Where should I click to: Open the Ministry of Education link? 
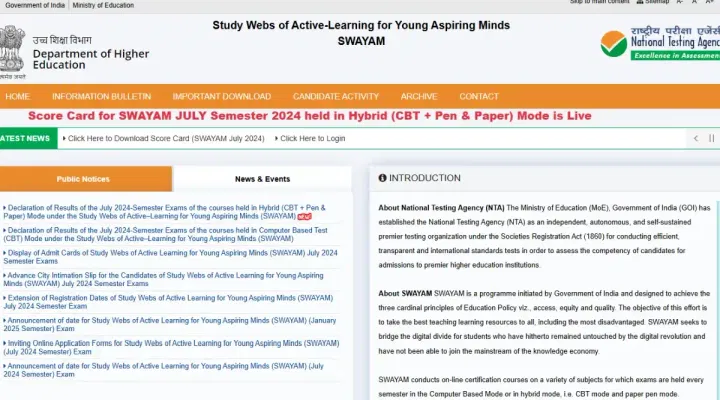pos(103,5)
